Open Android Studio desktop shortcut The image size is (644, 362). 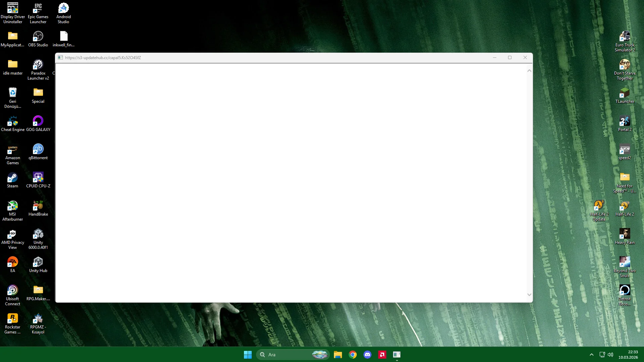click(63, 13)
